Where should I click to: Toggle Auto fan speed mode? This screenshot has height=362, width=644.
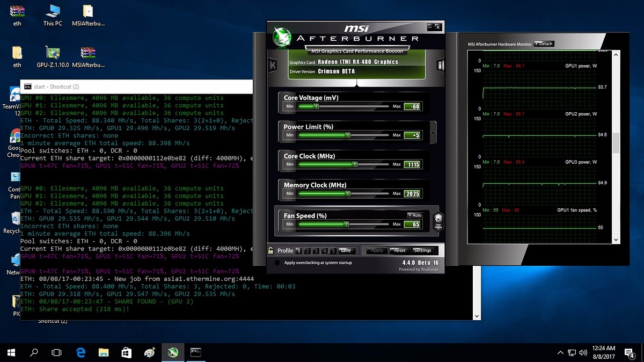415,215
